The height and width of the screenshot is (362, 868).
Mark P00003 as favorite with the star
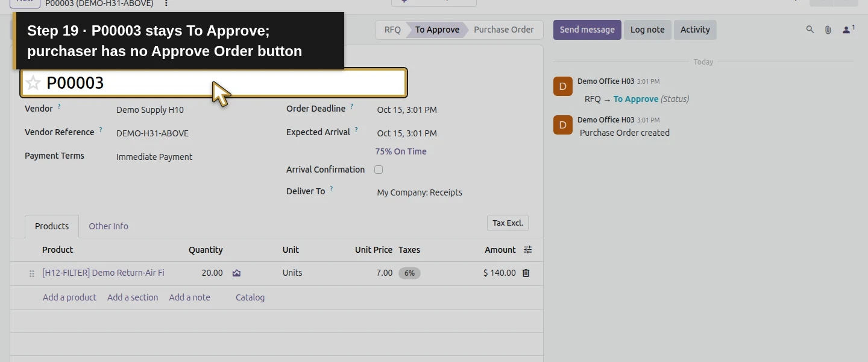[33, 83]
